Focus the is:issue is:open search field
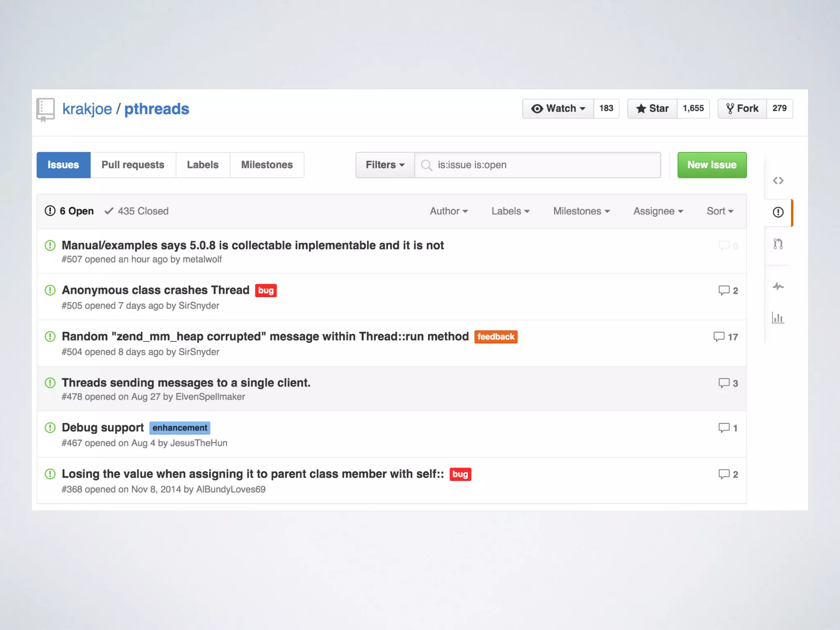 [x=538, y=165]
